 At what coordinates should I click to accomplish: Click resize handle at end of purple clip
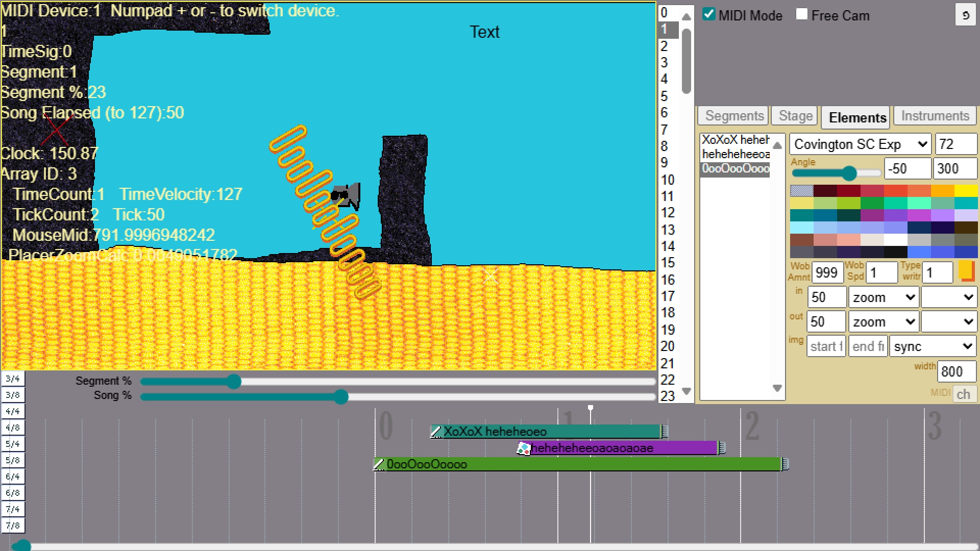click(722, 448)
